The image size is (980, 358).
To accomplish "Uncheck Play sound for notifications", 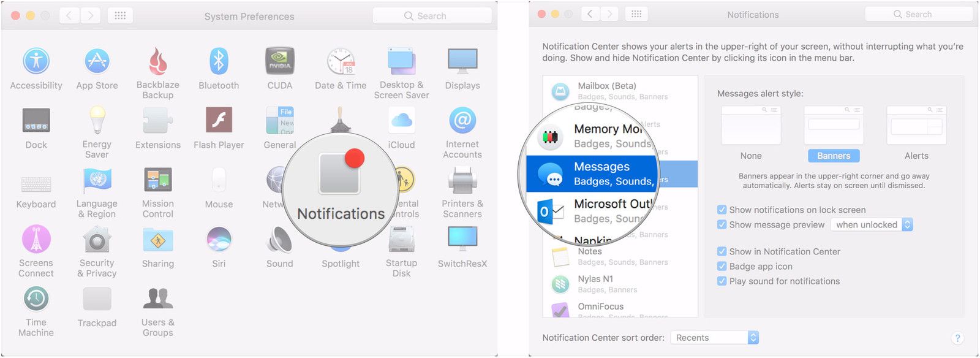I will coord(722,281).
